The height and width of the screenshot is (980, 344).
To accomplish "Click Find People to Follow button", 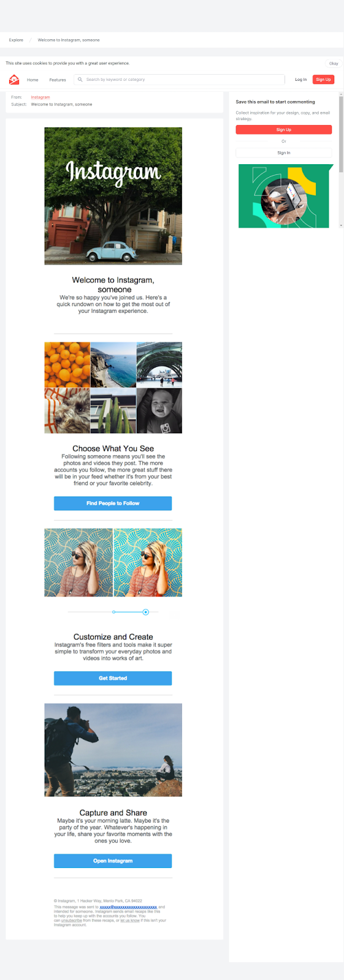I will 113,503.
